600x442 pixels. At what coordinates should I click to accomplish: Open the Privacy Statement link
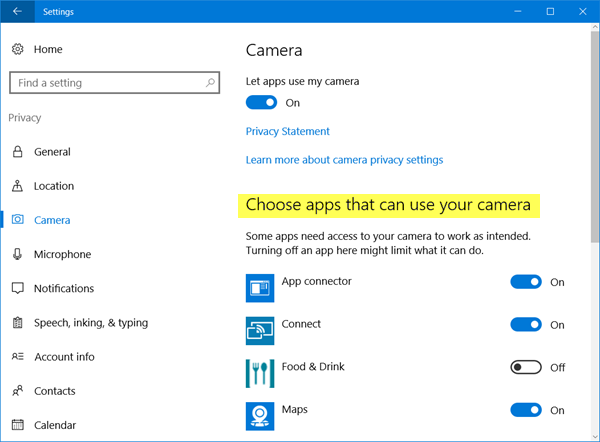(x=288, y=131)
